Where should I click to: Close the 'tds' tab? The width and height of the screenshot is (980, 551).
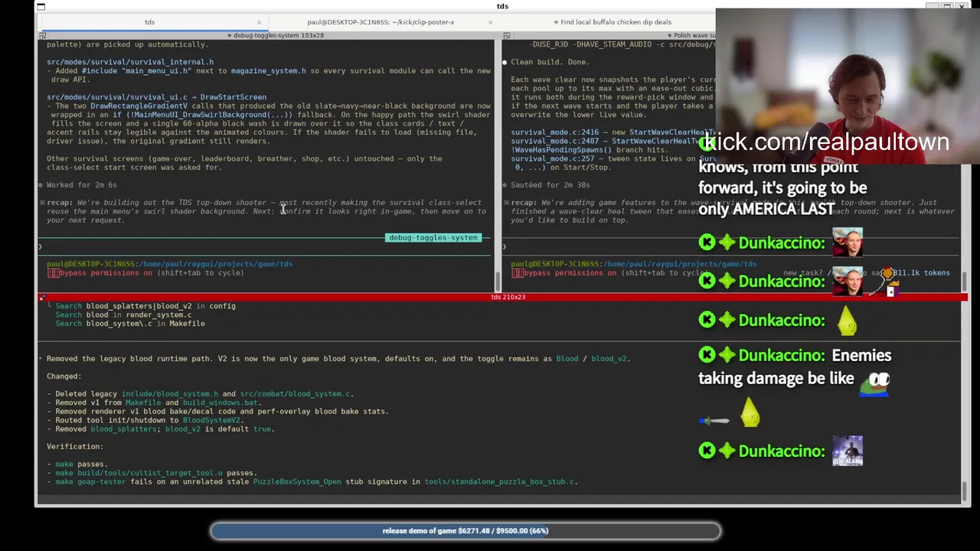coord(259,22)
